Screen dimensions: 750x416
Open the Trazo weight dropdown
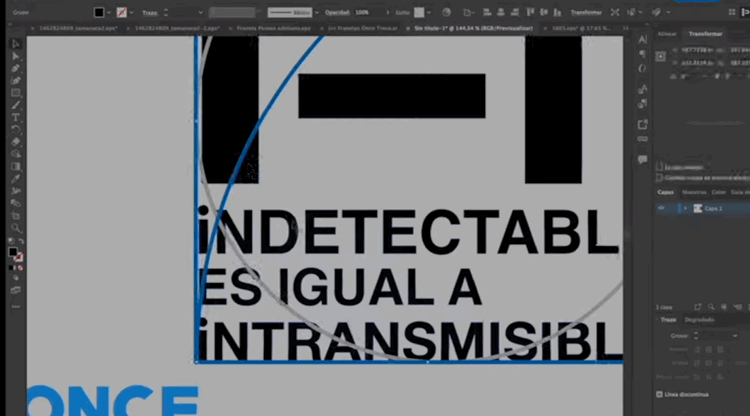[x=200, y=13]
